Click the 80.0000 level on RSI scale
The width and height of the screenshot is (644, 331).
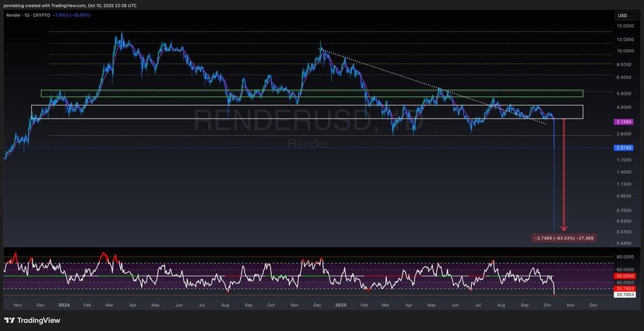tap(625, 256)
